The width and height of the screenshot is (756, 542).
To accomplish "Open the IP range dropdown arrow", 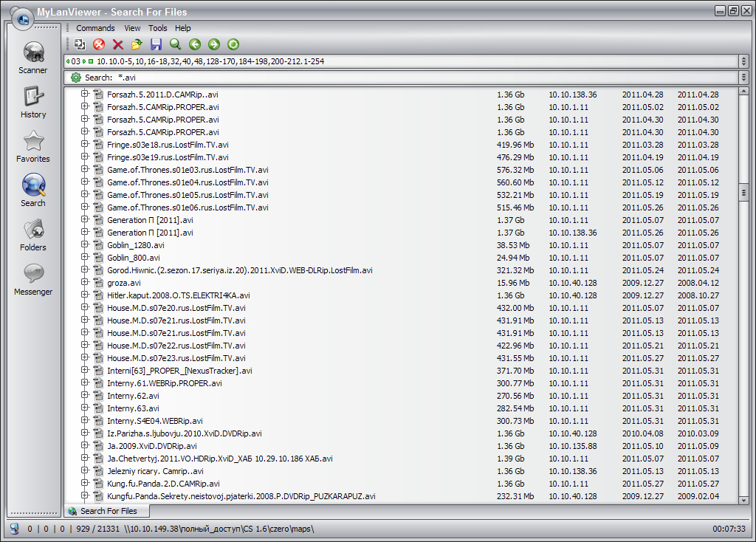I will pos(743,61).
